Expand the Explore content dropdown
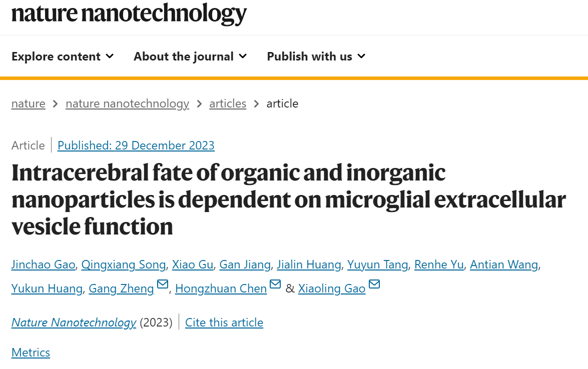Image resolution: width=588 pixels, height=369 pixels. point(62,56)
